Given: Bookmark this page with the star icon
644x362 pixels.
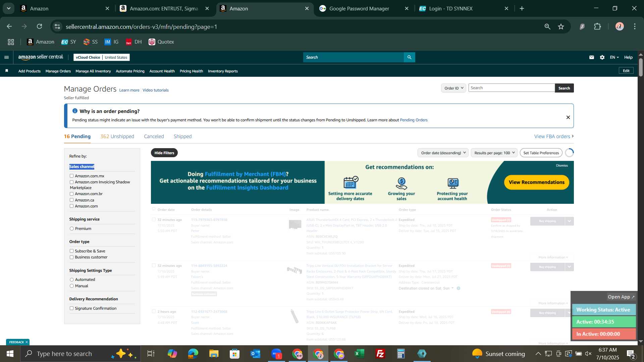Looking at the screenshot, I should (561, 26).
